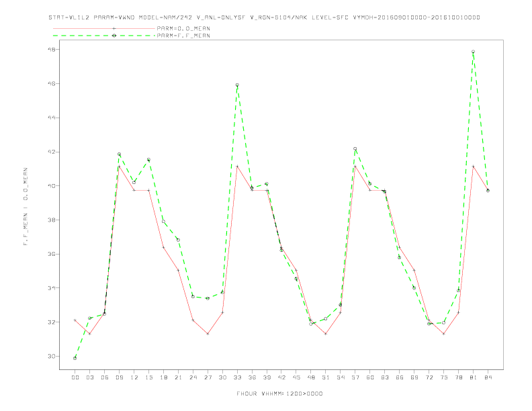Click the green dashed legend line sample
532x411 pixels.
coord(104,36)
